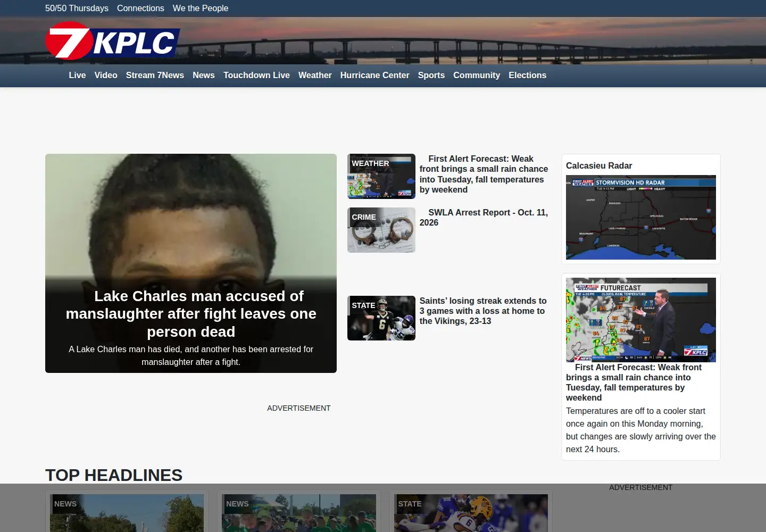
Task: Go to the Sports section
Action: tap(431, 75)
